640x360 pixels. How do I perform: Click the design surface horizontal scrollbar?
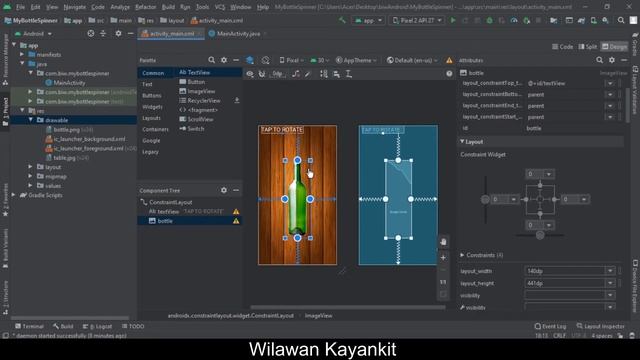pyautogui.click(x=348, y=307)
